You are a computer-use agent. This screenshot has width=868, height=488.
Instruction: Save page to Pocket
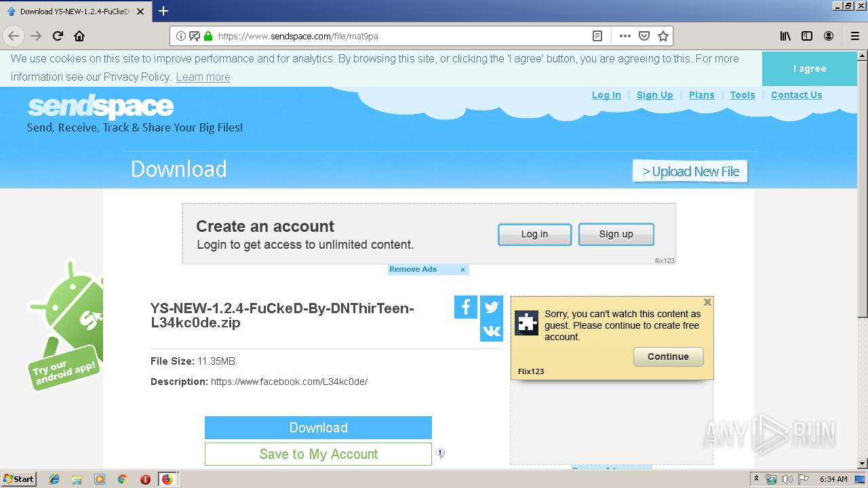644,36
